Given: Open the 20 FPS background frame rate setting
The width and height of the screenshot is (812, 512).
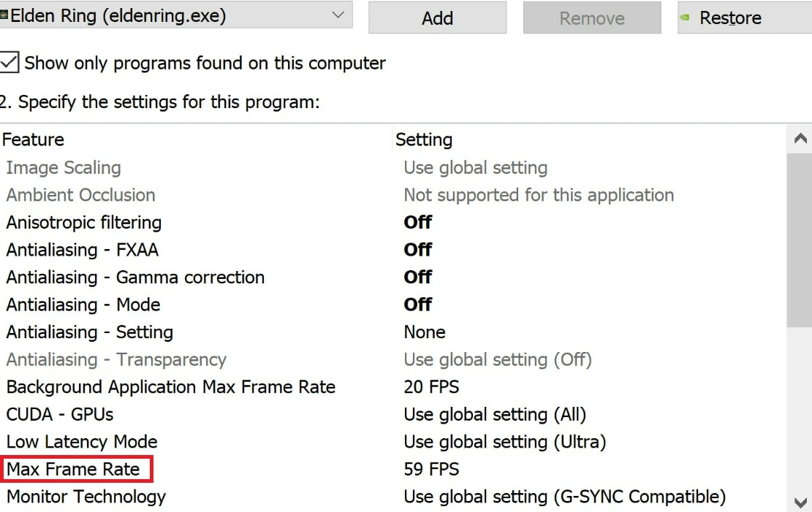Looking at the screenshot, I should tap(431, 387).
